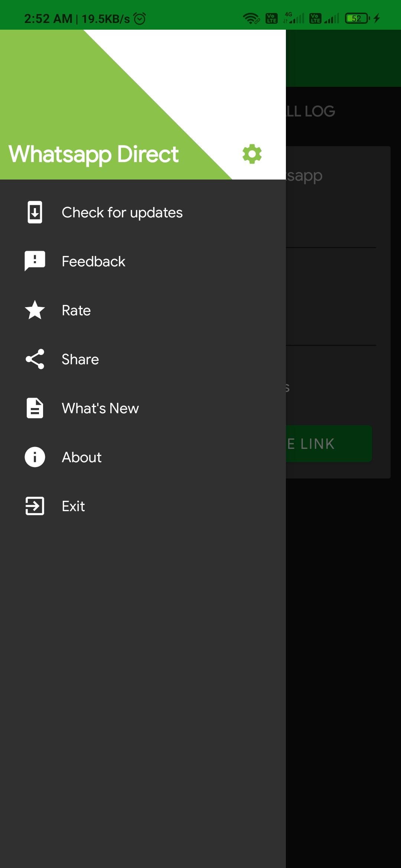
Task: Tap the 2:52 AM clock text
Action: [48, 19]
